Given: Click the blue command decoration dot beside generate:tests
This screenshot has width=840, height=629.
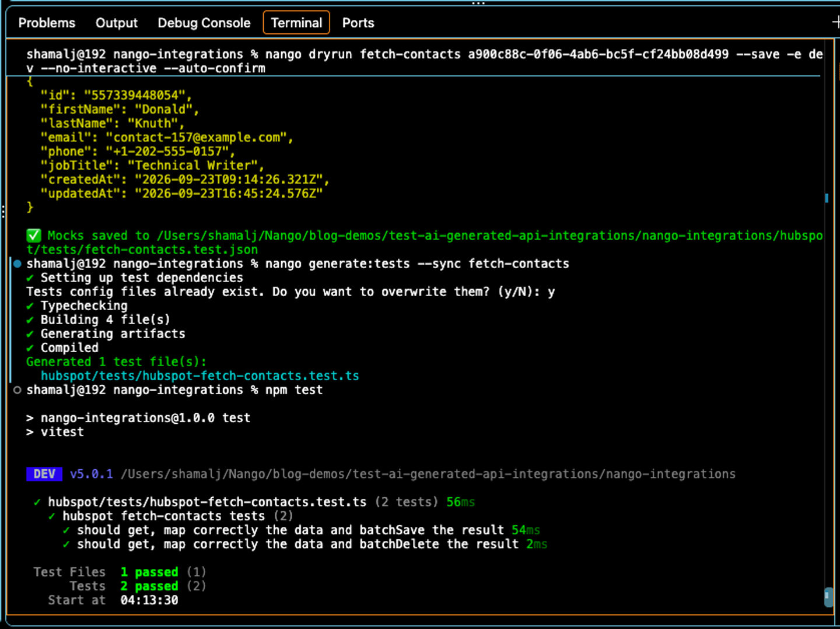Looking at the screenshot, I should 17,264.
